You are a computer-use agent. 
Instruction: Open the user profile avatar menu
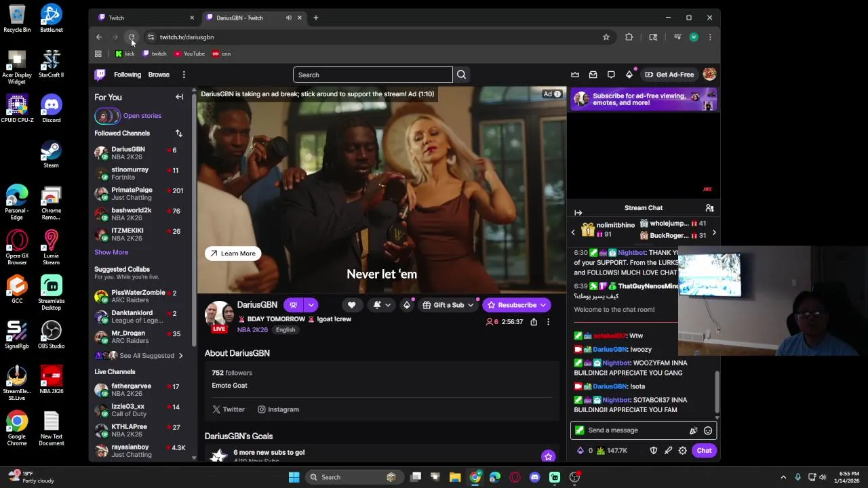(x=709, y=75)
